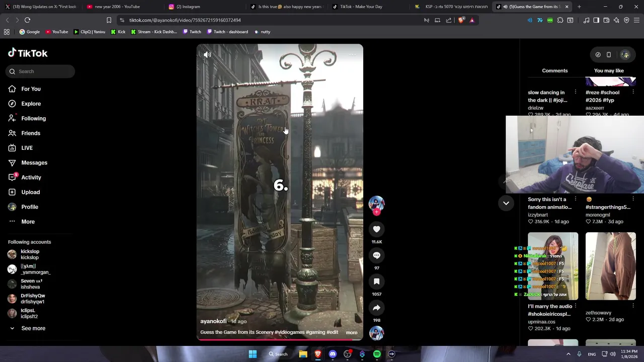Open the Explore page
Image resolution: width=644 pixels, height=362 pixels.
(31, 104)
